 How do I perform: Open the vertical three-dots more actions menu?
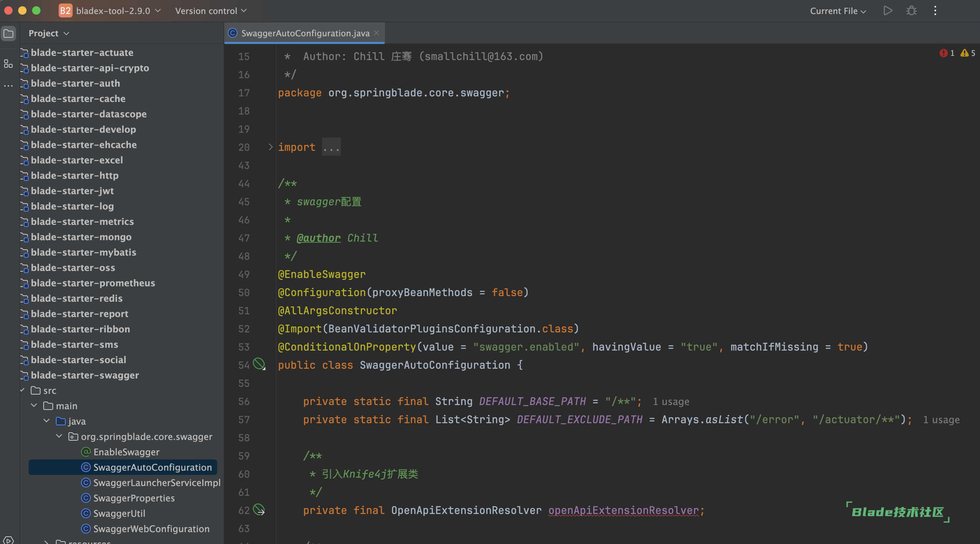(x=935, y=11)
